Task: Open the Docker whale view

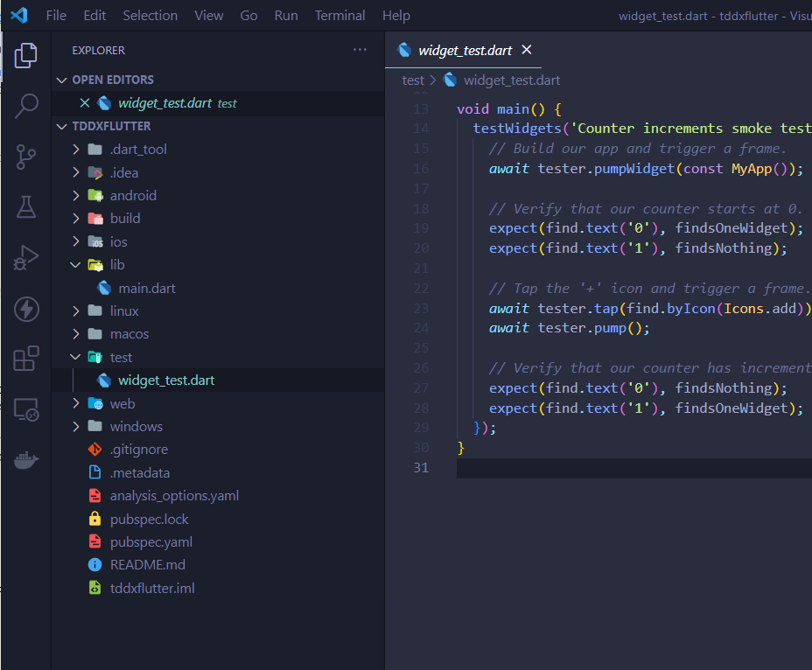Action: tap(26, 459)
